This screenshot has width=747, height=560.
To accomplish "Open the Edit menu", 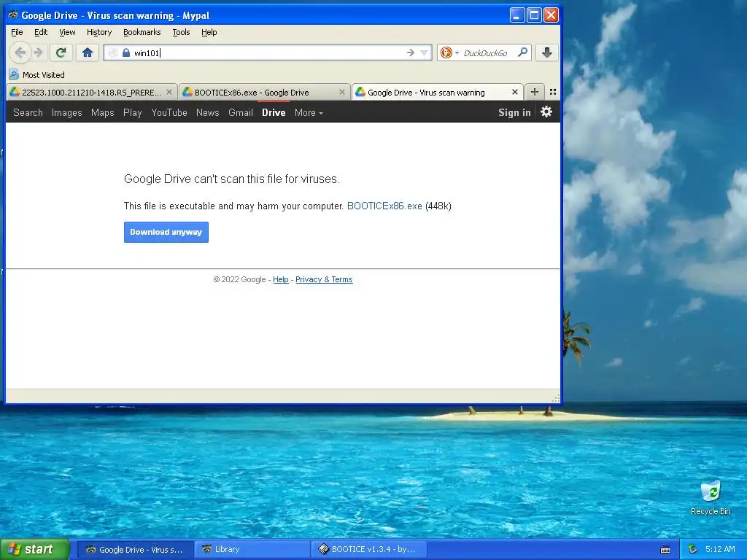I will click(41, 32).
